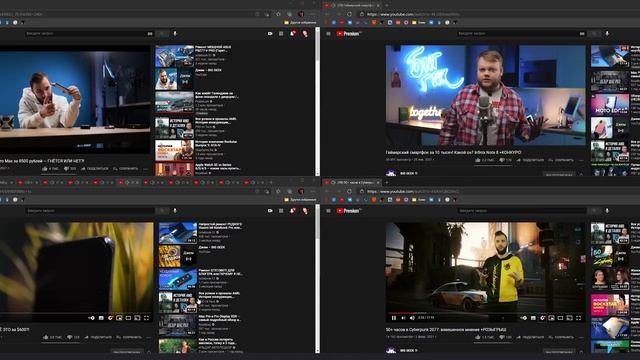Screen dimensions: 640x360
Task: Toggle subtitles in the Cyberpunk 2077 player
Action: coord(533,318)
